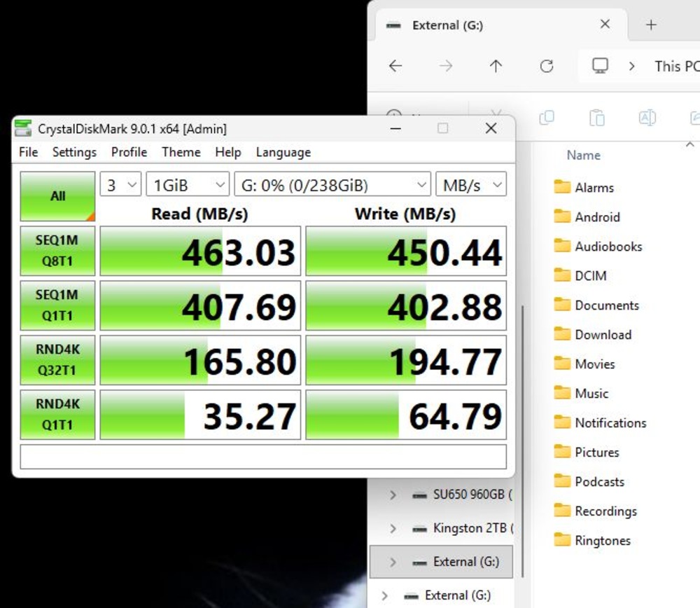This screenshot has height=608, width=700.
Task: Close the External (G:) Explorer tab
Action: point(605,25)
